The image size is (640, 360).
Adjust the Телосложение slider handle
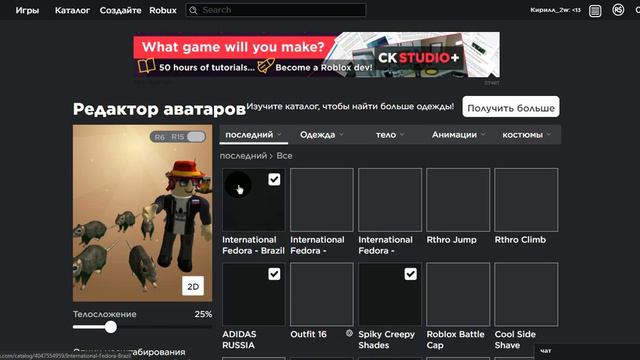point(110,327)
